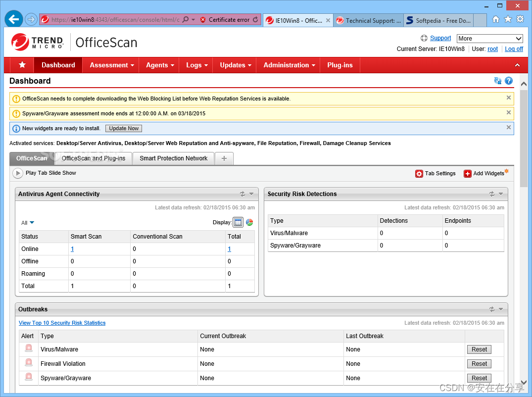Open the favorites star in the menu bar

click(22, 65)
